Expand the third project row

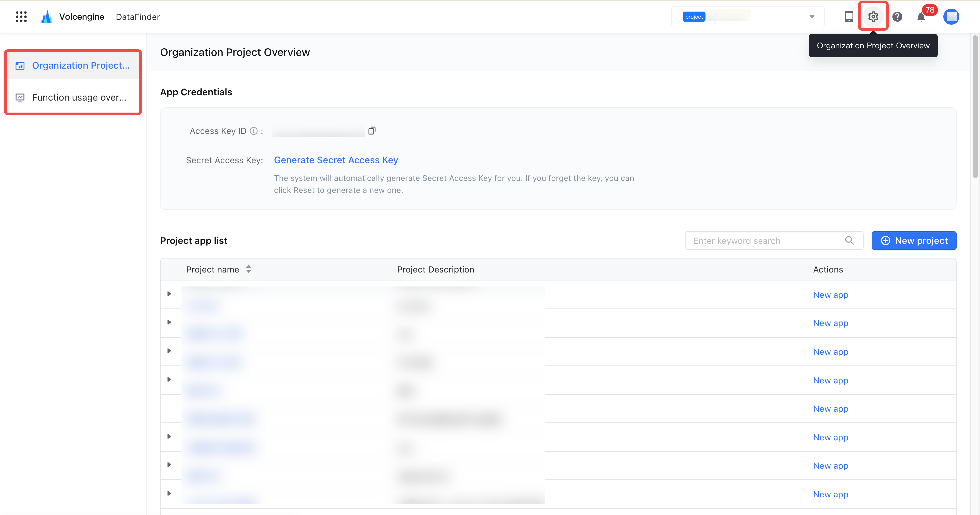(x=169, y=351)
